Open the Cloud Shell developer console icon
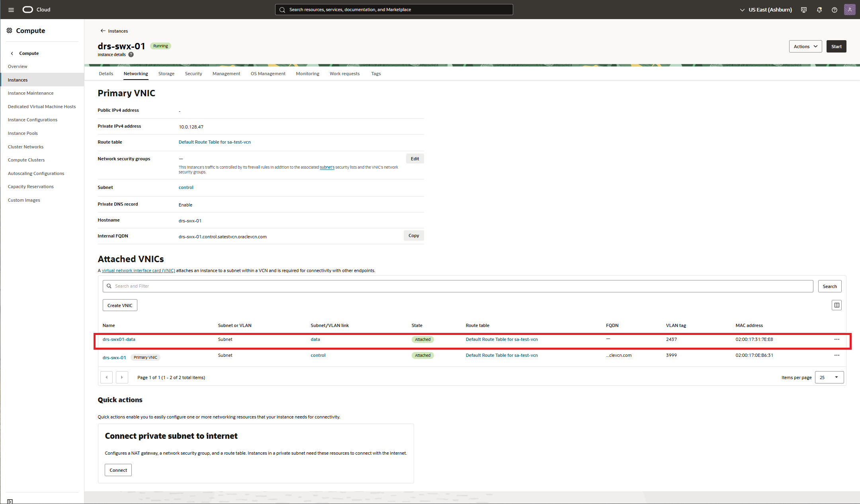The width and height of the screenshot is (860, 504). pos(803,10)
